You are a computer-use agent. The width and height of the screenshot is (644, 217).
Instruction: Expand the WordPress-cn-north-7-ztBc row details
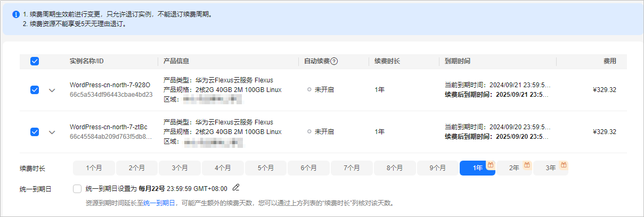point(52,132)
